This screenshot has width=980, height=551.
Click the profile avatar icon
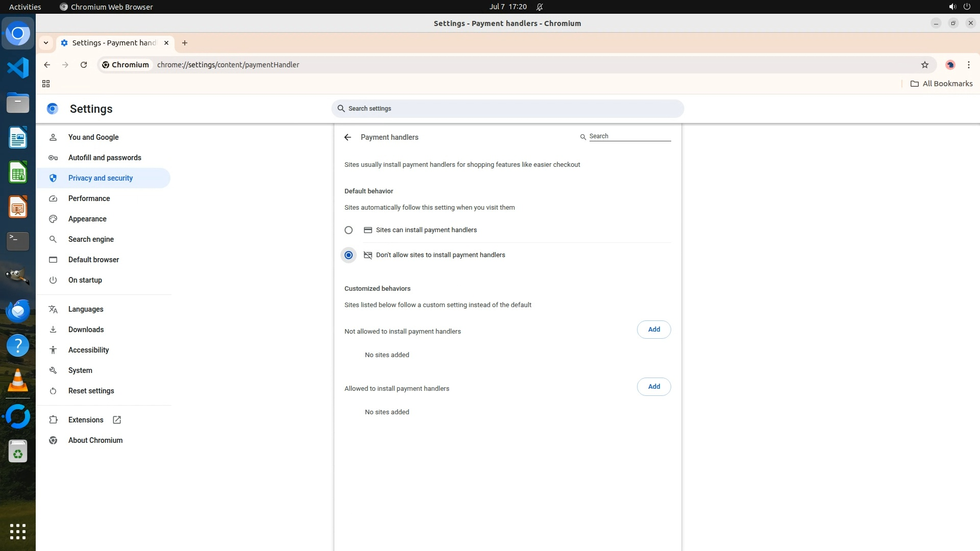coord(950,65)
